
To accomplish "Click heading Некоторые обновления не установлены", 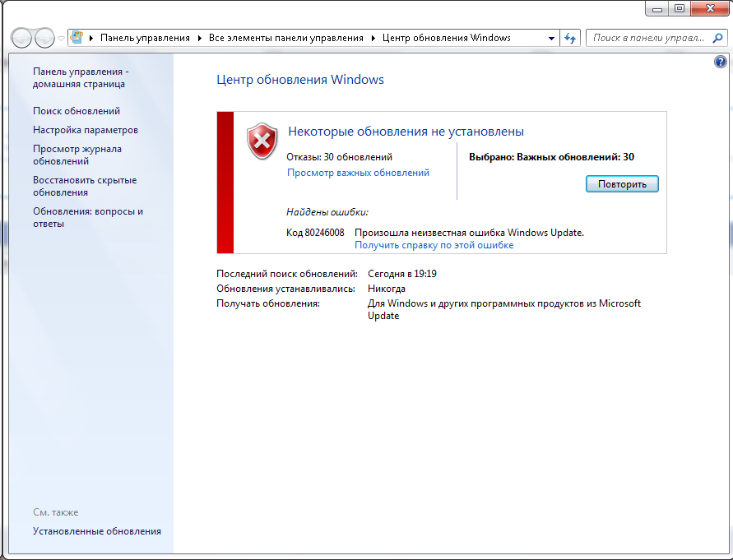I will (406, 132).
